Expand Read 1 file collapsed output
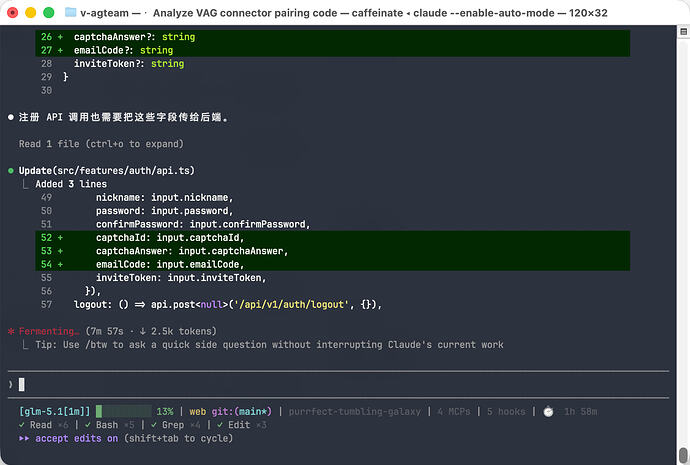This screenshot has height=465, width=690. coord(101,144)
